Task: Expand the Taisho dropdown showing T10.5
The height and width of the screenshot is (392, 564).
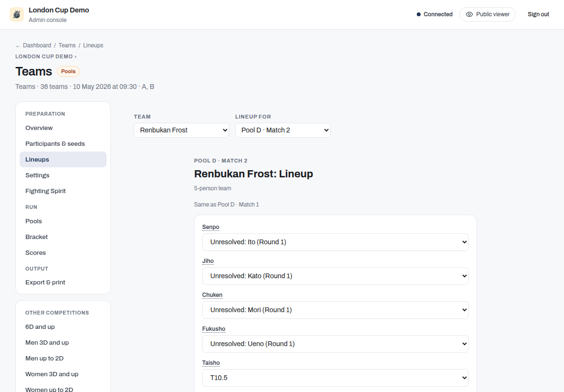Action: [335, 378]
